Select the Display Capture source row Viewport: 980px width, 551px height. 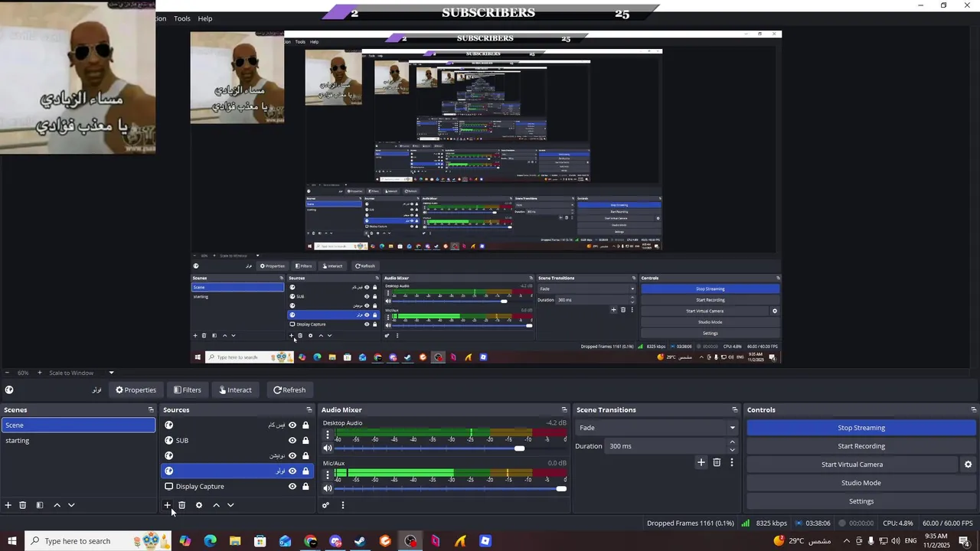[237, 487]
